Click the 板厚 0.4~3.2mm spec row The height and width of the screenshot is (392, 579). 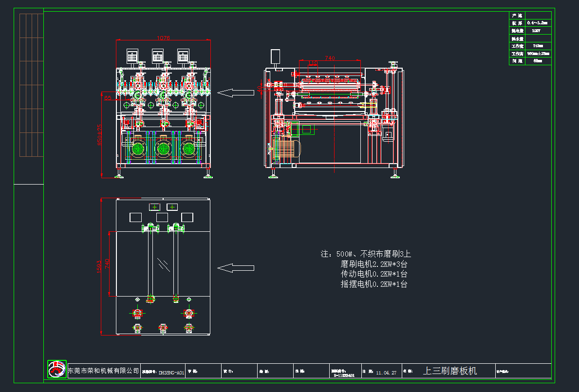(538, 22)
